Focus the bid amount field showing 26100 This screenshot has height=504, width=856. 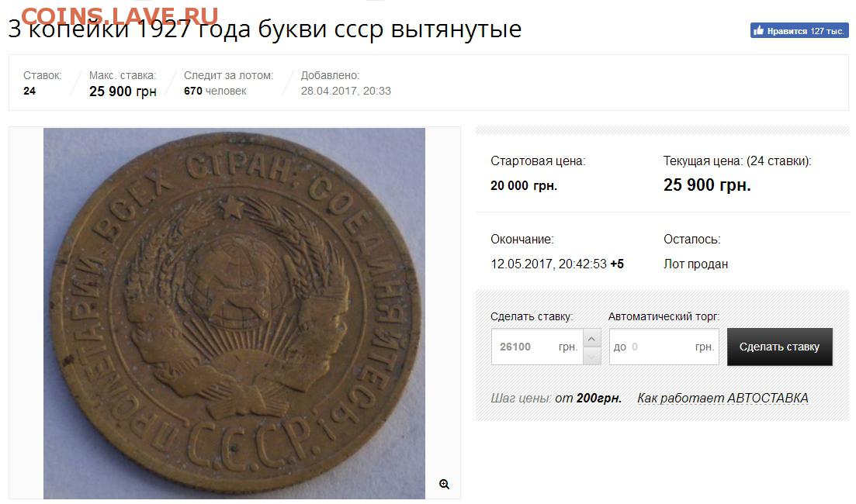click(x=537, y=347)
